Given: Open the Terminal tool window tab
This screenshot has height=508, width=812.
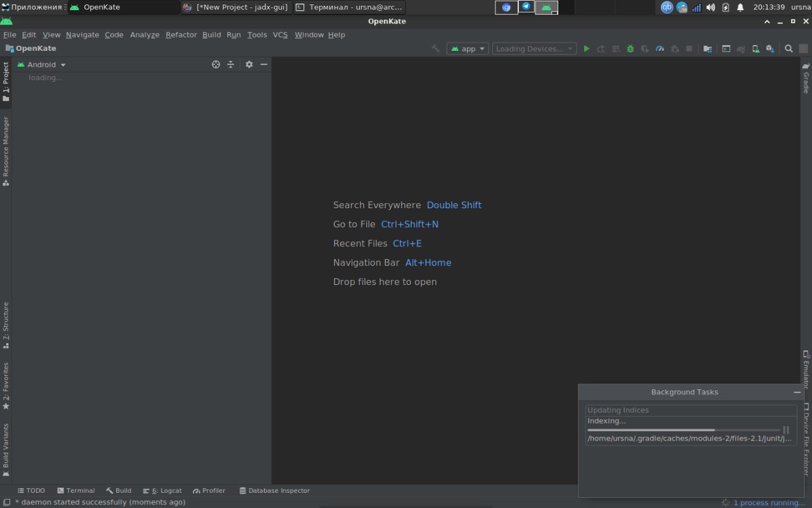Looking at the screenshot, I should coord(76,491).
